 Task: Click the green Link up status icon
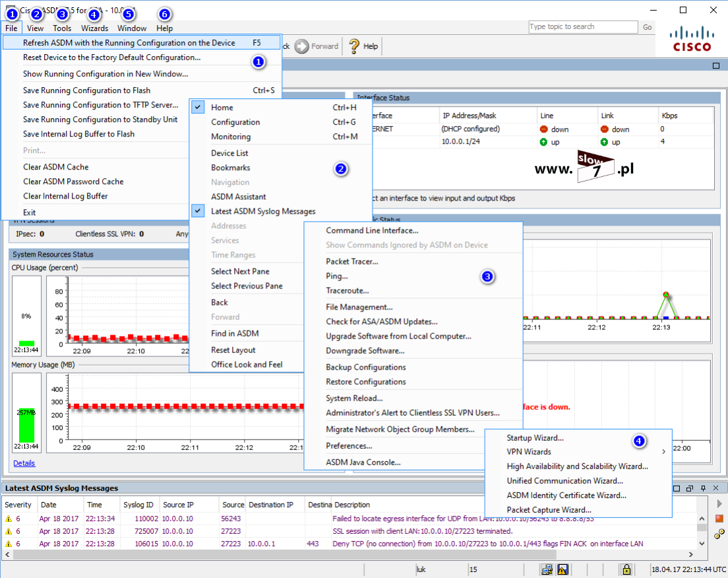pos(605,142)
